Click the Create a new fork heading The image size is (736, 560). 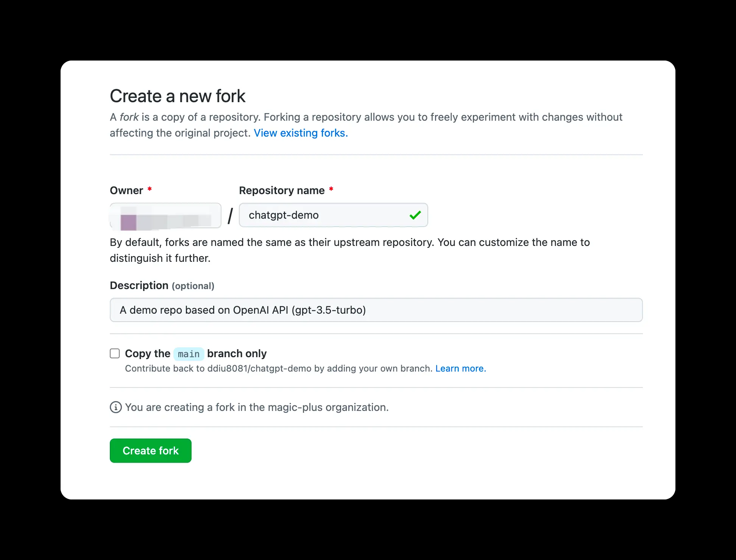tap(178, 96)
